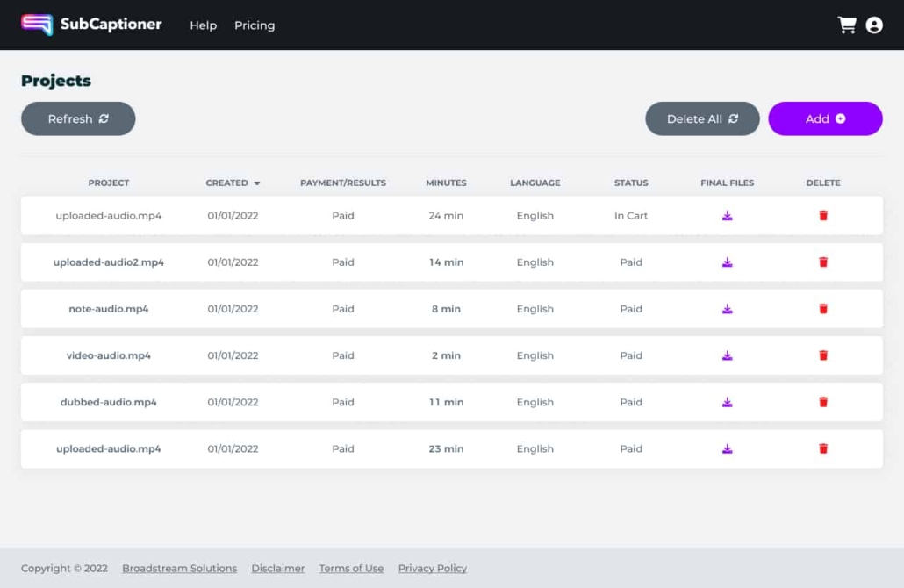Download final files for the 24 min project
Viewport: 904px width, 588px height.
coord(727,216)
